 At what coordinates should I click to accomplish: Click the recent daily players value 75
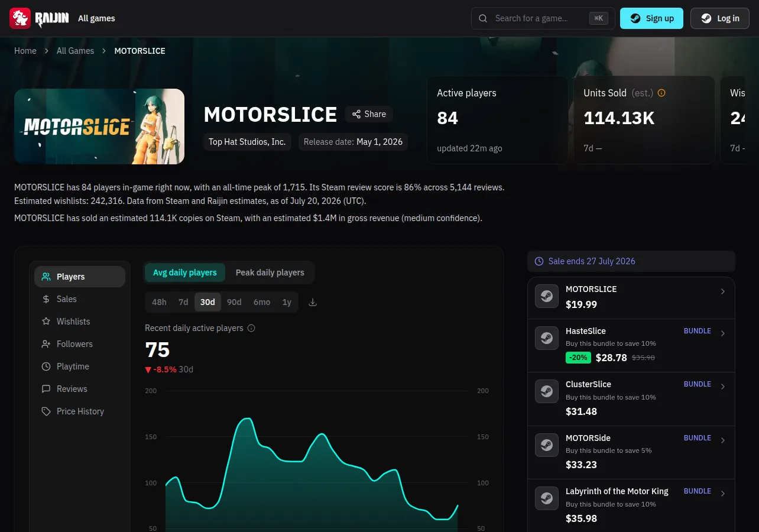coord(157,350)
